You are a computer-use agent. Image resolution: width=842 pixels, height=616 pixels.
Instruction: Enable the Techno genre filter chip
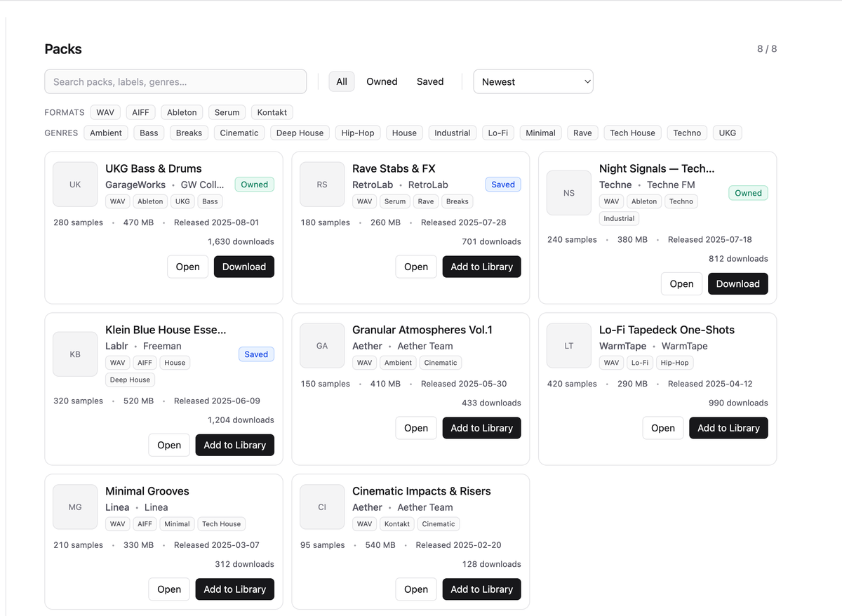pos(687,133)
